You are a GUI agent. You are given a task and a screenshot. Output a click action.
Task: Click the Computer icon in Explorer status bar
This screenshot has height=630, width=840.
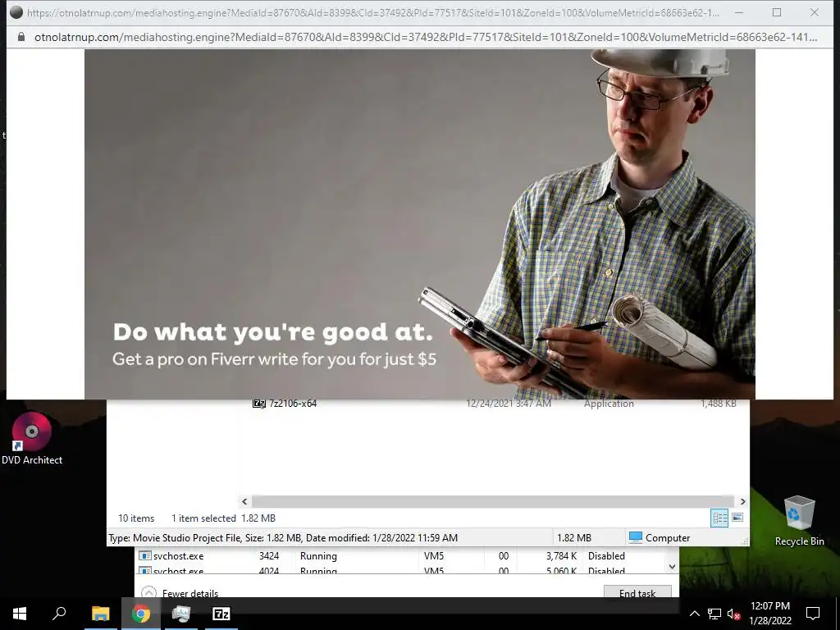(636, 537)
